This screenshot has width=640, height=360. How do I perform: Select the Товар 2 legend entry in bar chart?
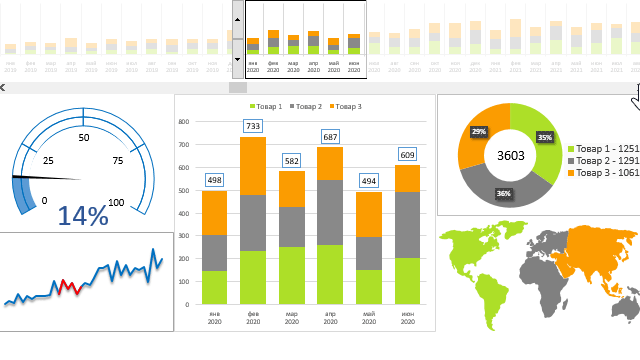[x=306, y=107]
